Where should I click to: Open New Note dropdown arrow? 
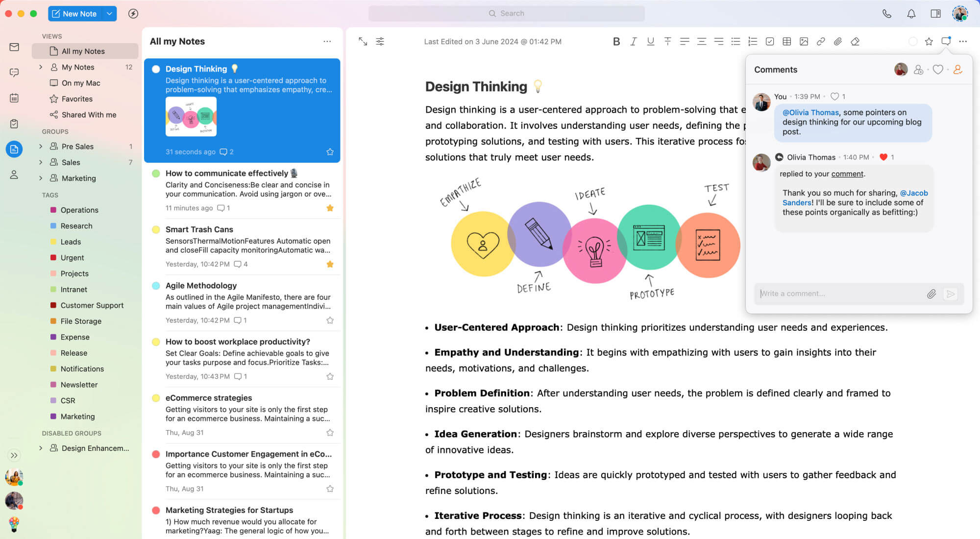tap(109, 14)
